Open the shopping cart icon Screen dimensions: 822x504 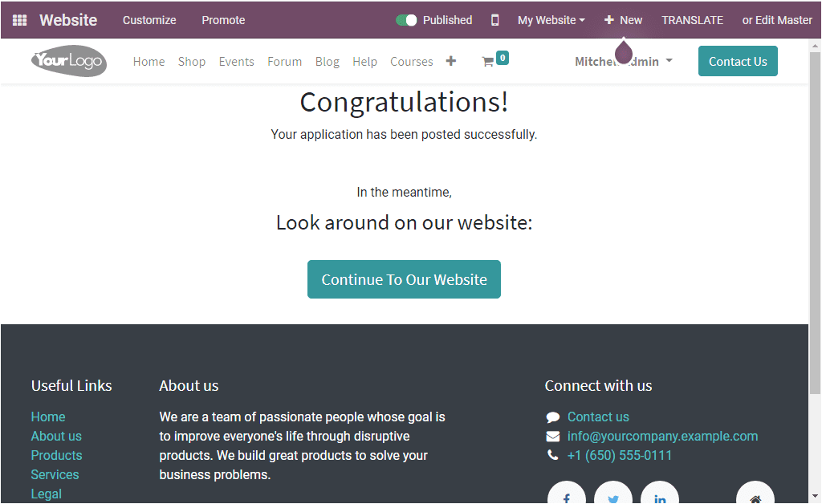point(487,62)
